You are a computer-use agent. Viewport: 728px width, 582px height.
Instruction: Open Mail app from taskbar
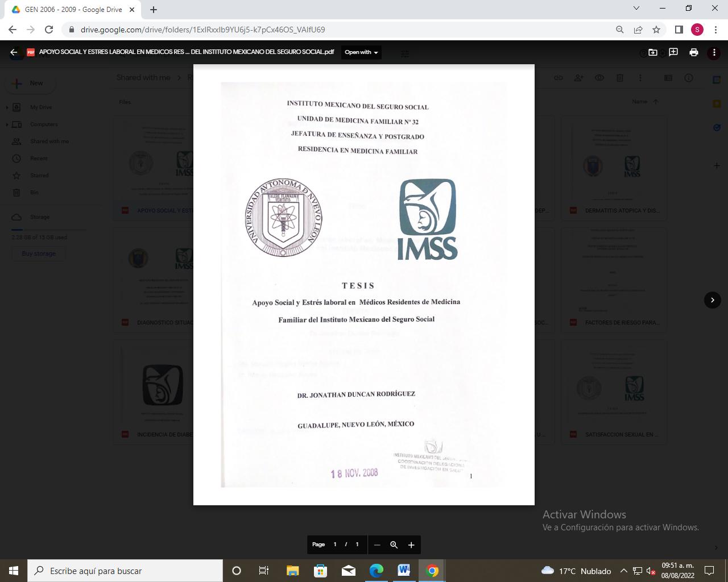click(348, 571)
